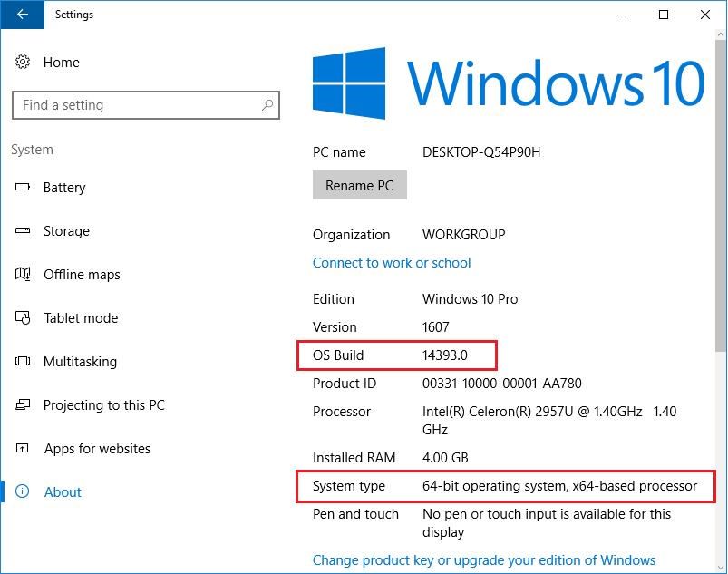Click the back arrow in Settings
This screenshot has width=728, height=574.
(x=22, y=15)
